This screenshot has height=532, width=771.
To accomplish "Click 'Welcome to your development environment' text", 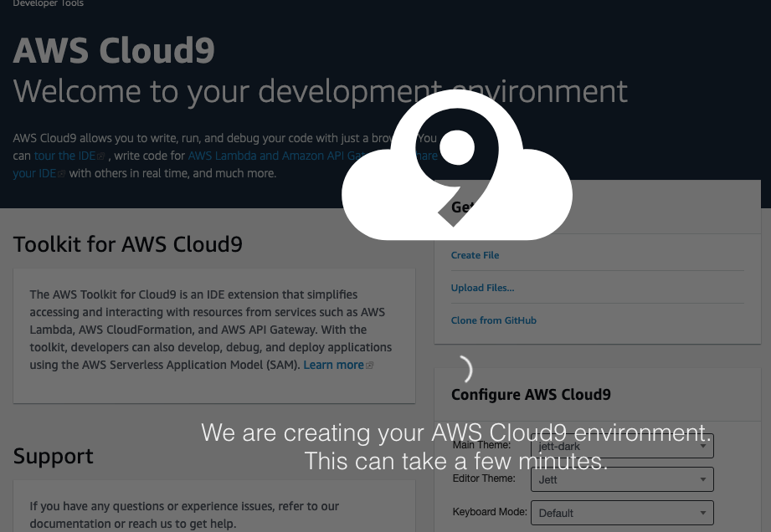I will (320, 91).
